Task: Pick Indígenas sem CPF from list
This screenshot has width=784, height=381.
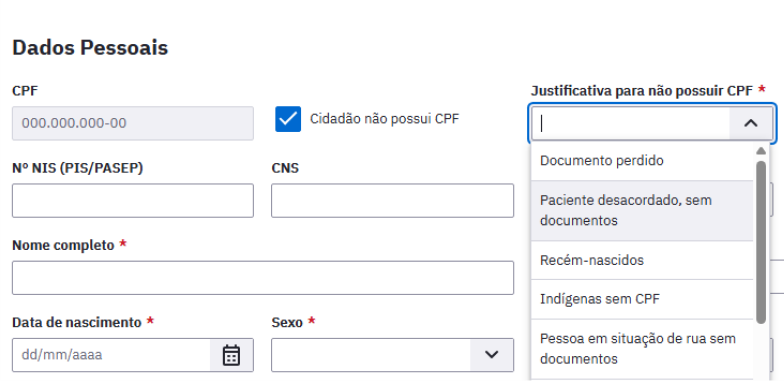Action: pyautogui.click(x=642, y=299)
